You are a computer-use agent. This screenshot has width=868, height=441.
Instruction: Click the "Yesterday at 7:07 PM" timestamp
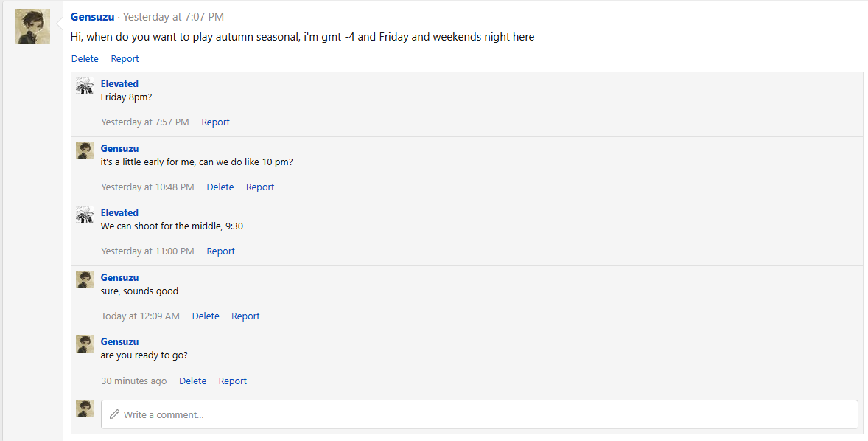pyautogui.click(x=173, y=17)
